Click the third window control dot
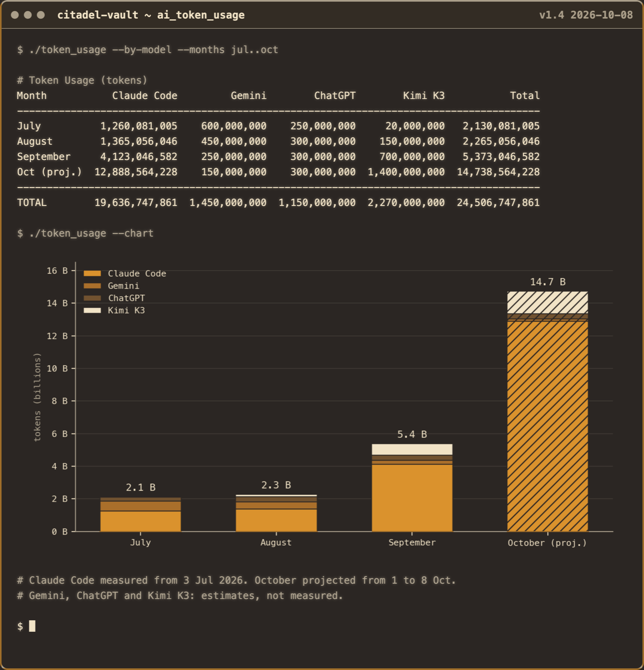644x670 pixels. [x=41, y=15]
